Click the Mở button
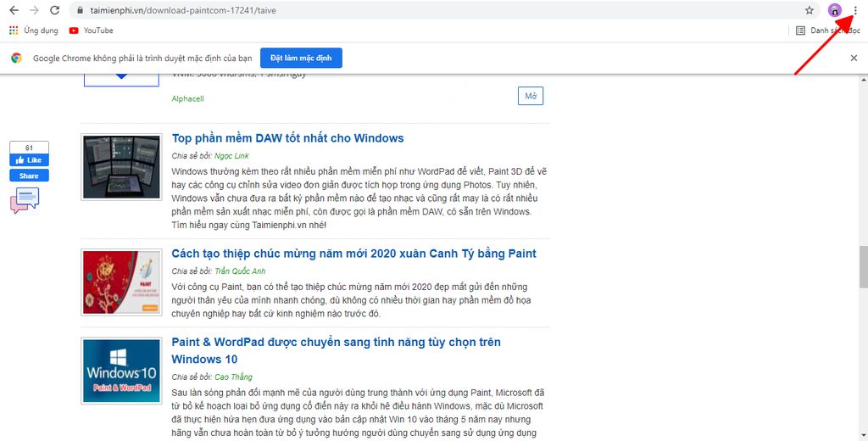 tap(531, 96)
